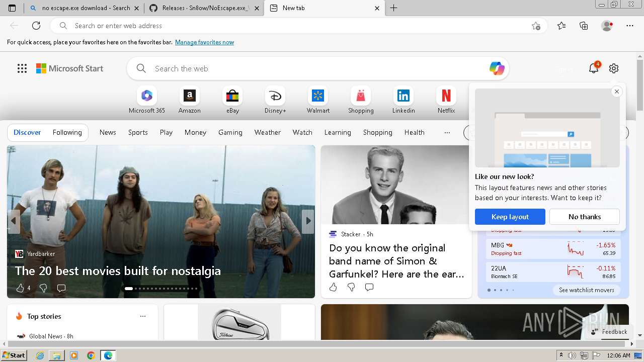Expand more feed categories ellipsis
The width and height of the screenshot is (644, 362).
coord(447,132)
